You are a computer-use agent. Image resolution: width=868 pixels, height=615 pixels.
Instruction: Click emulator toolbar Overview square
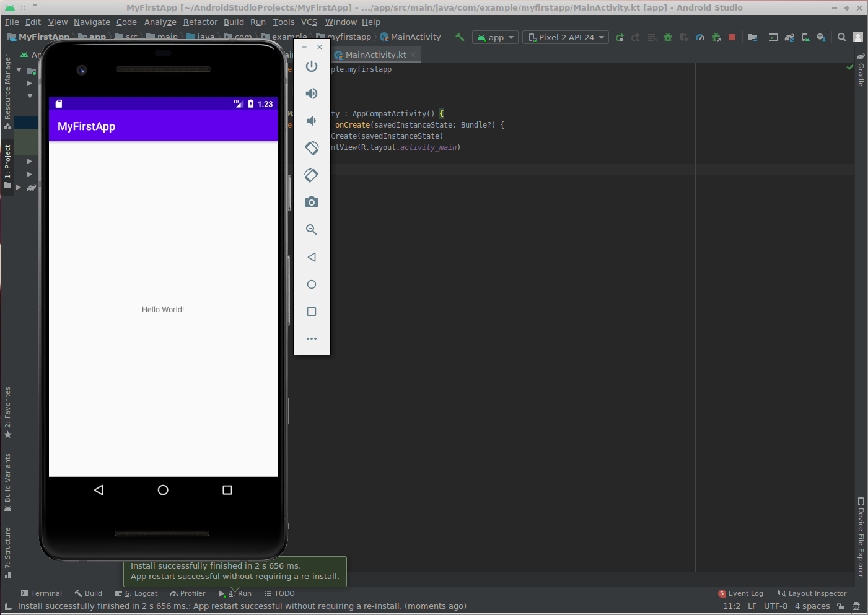click(x=312, y=312)
